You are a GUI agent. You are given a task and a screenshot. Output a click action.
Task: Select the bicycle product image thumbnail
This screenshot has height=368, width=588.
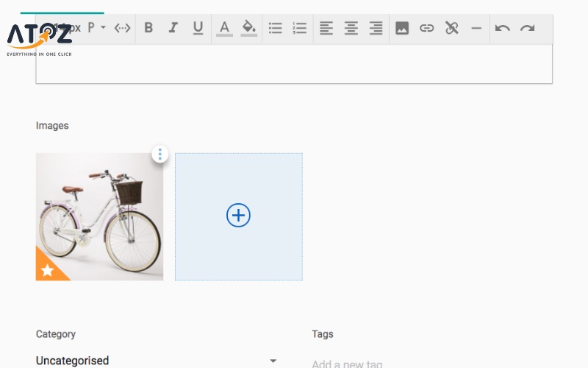[x=99, y=216]
